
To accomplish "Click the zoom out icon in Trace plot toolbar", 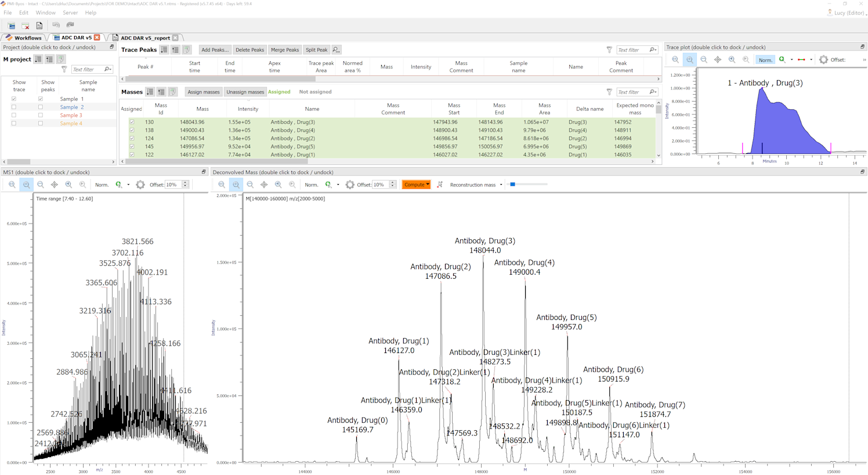I will [x=703, y=60].
